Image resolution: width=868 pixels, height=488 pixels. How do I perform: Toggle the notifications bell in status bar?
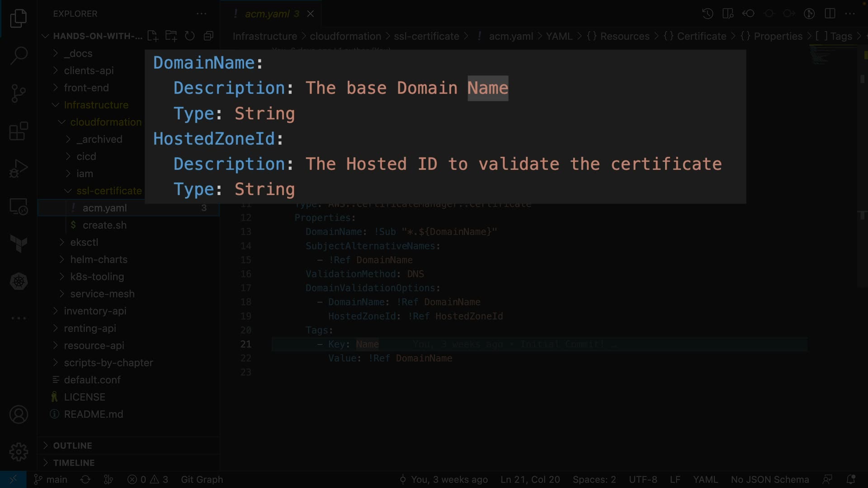pyautogui.click(x=850, y=479)
